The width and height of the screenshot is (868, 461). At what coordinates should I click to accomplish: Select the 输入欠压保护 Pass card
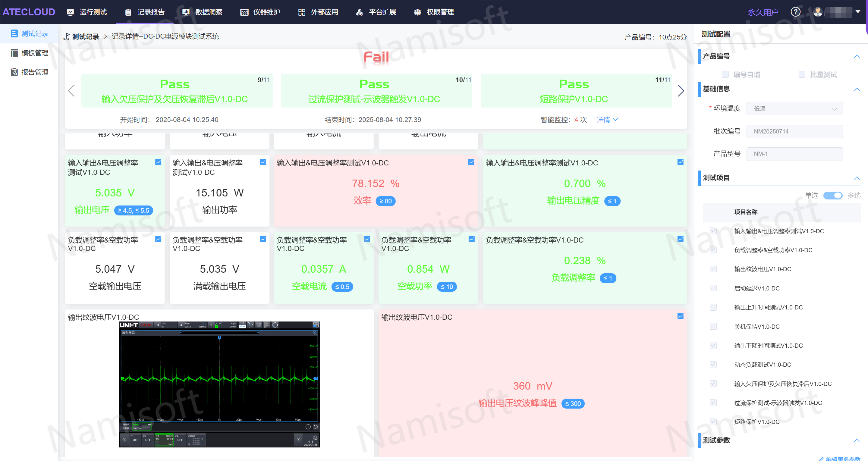177,91
